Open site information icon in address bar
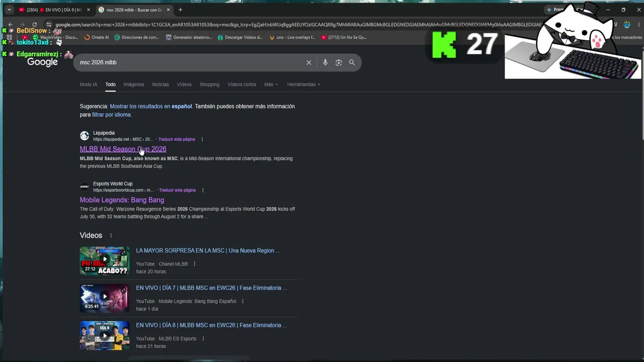The image size is (644, 362). 49,25
